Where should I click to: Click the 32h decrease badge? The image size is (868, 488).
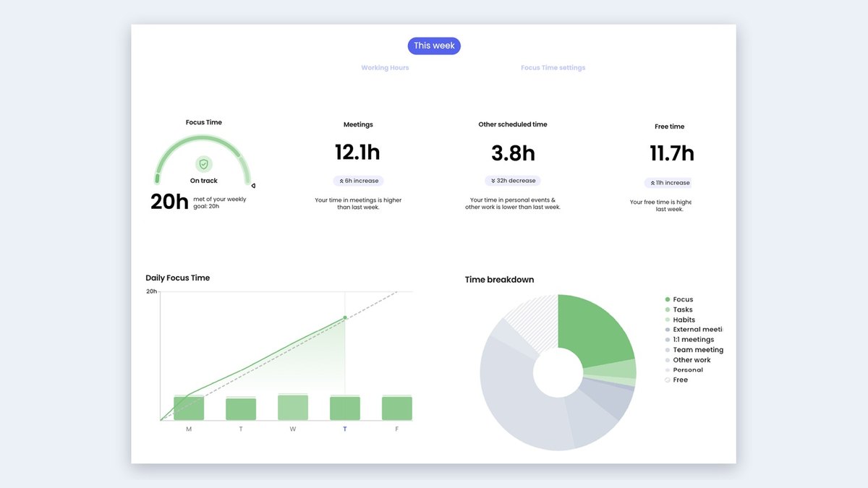click(x=513, y=181)
